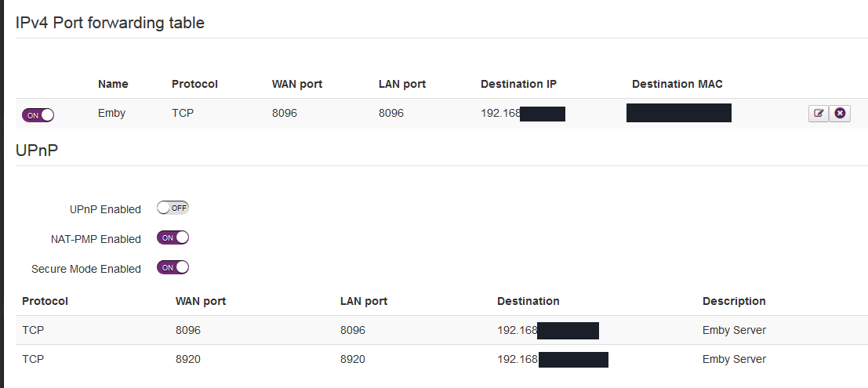Image resolution: width=868 pixels, height=388 pixels.
Task: Click Emby Server description in the 8096 UPnP row
Action: pyautogui.click(x=734, y=330)
